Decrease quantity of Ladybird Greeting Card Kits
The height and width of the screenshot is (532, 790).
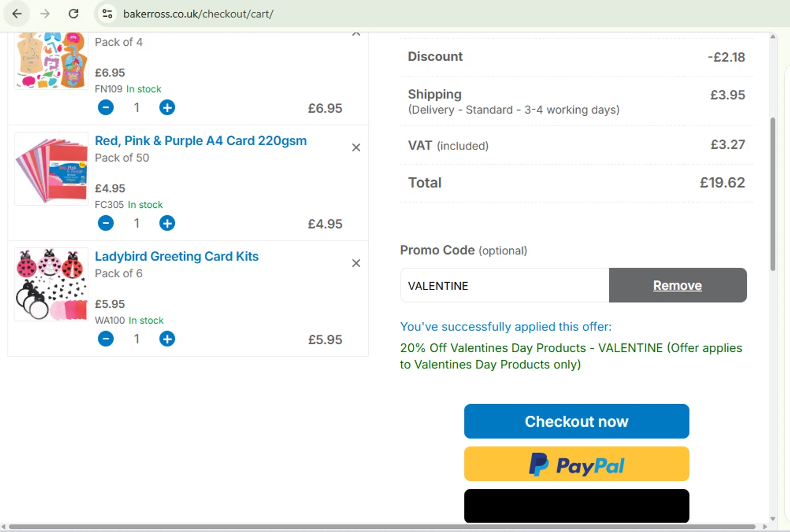(x=106, y=339)
